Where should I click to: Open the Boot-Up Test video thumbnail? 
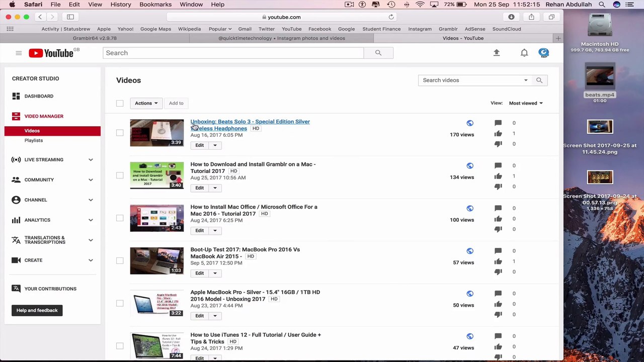(157, 261)
